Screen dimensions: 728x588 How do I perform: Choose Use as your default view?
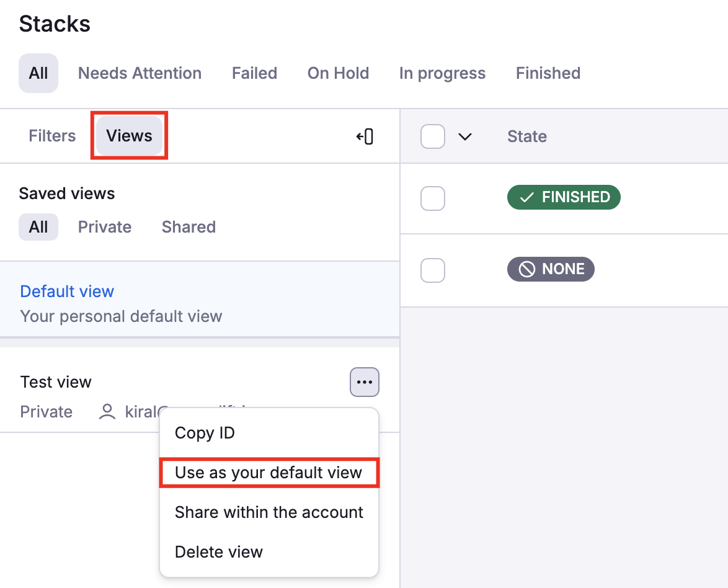[x=269, y=472]
